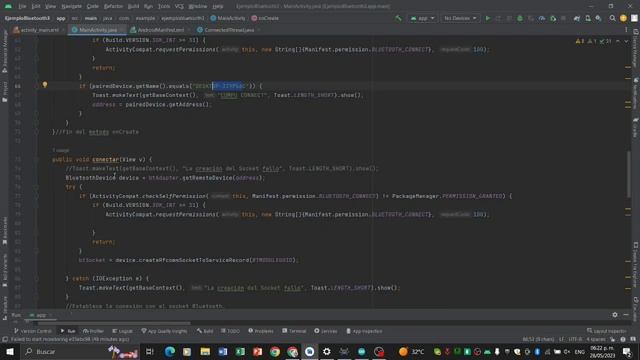
Task: Click the UTF-8 encoding in status bar
Action: [x=575, y=339]
